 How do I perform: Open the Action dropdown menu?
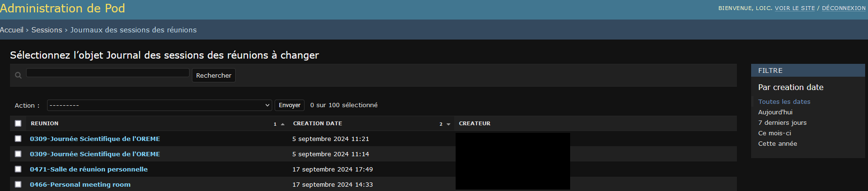click(159, 105)
